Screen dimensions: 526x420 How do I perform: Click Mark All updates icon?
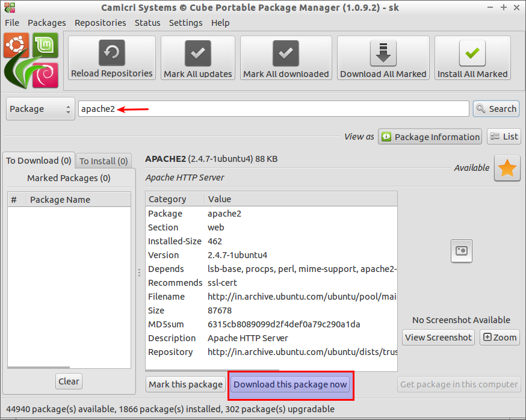point(197,53)
